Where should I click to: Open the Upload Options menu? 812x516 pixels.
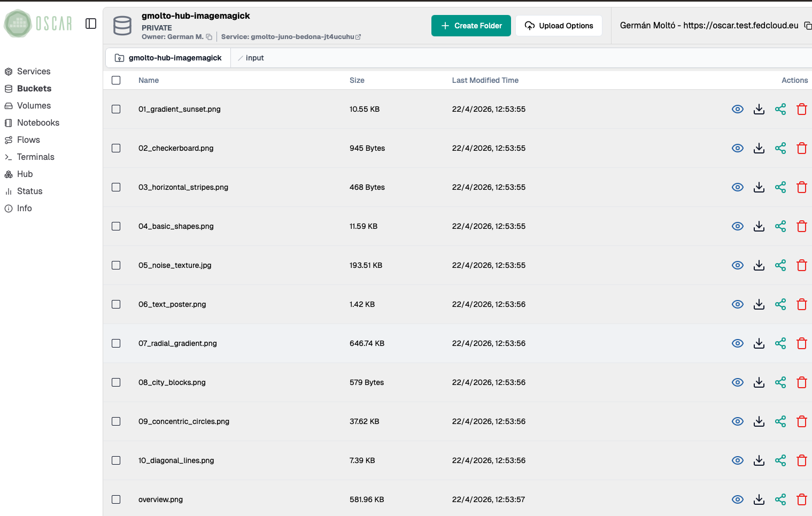559,25
